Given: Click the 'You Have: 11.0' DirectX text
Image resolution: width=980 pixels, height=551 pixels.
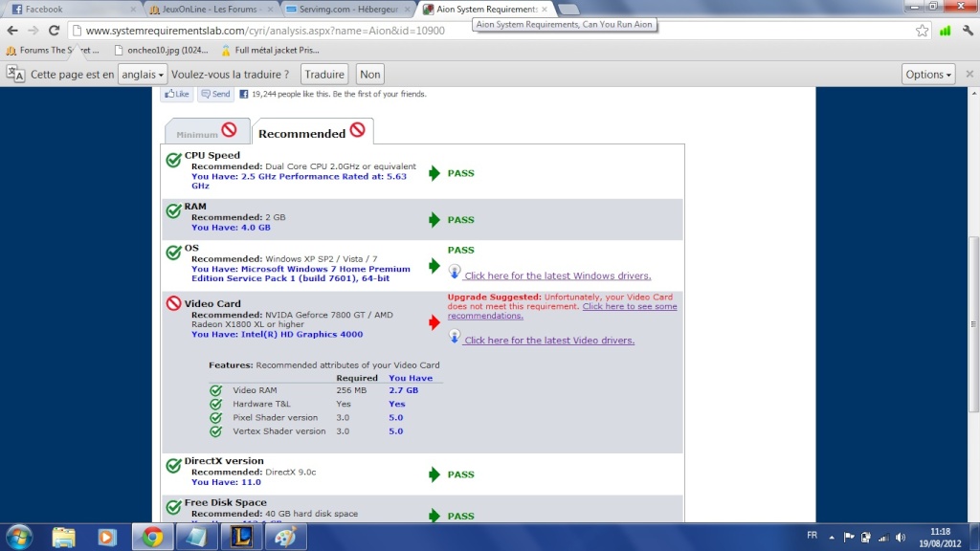Looking at the screenshot, I should (226, 482).
